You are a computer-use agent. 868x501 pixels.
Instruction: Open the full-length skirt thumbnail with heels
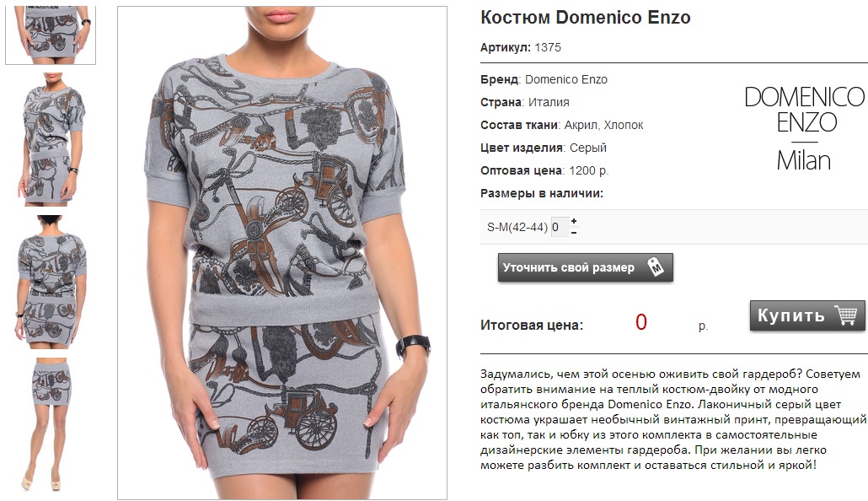click(51, 424)
